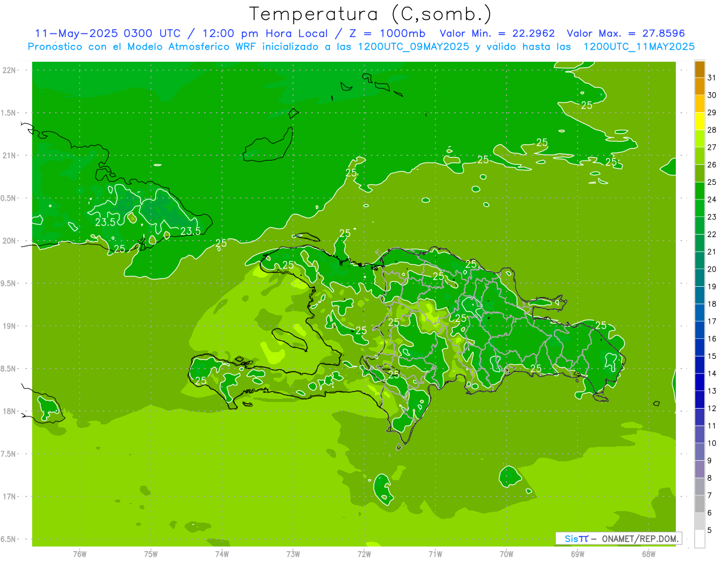The image size is (728, 562).
Task: Click the "12:00 pm Hora Local" text
Action: coord(264,33)
